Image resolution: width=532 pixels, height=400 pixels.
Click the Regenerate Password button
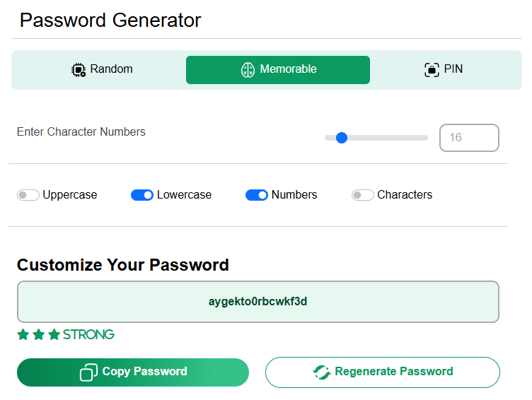383,372
